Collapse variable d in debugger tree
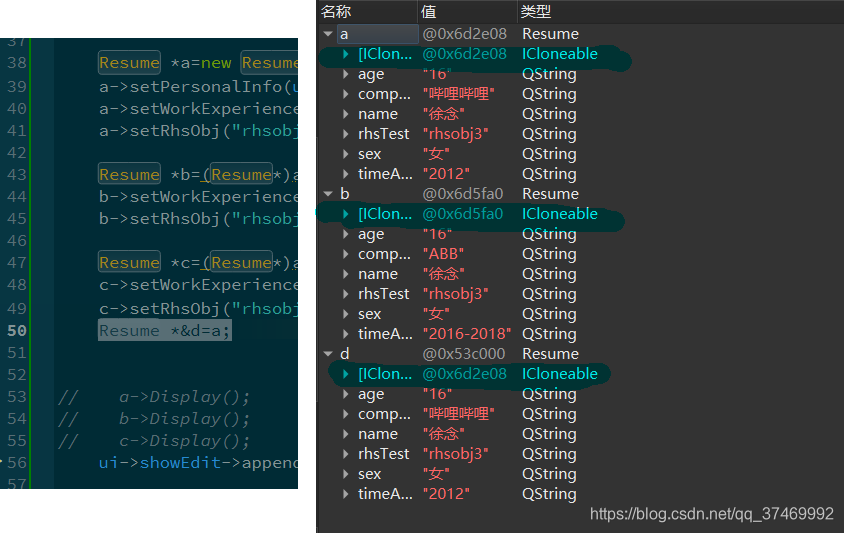The image size is (844, 533). click(x=328, y=354)
